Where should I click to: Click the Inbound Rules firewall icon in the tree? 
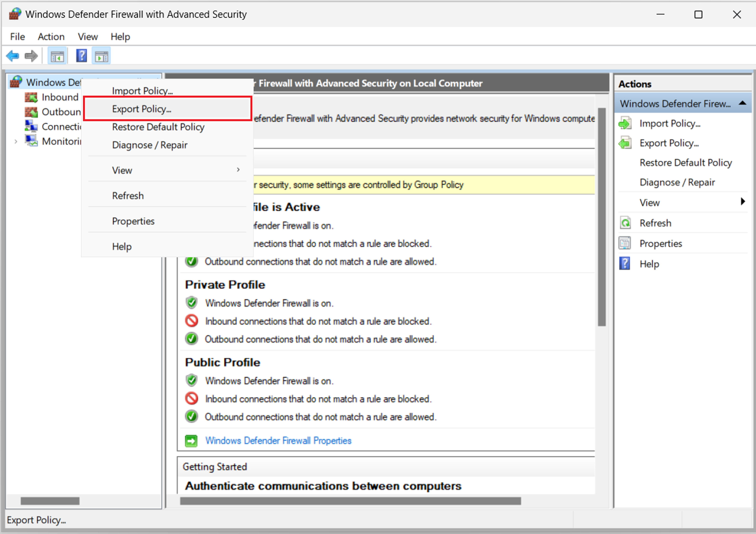tap(31, 97)
